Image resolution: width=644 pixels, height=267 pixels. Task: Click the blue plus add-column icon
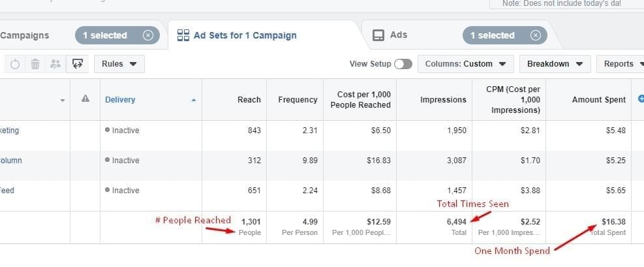click(640, 99)
